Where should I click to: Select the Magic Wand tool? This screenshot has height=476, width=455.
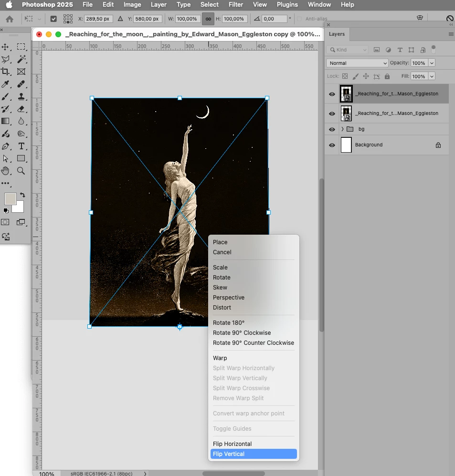point(21,59)
